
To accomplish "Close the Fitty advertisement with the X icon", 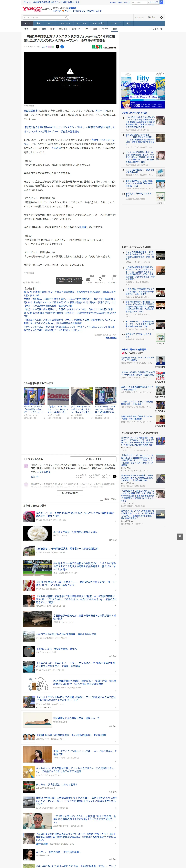I will [163, 73].
